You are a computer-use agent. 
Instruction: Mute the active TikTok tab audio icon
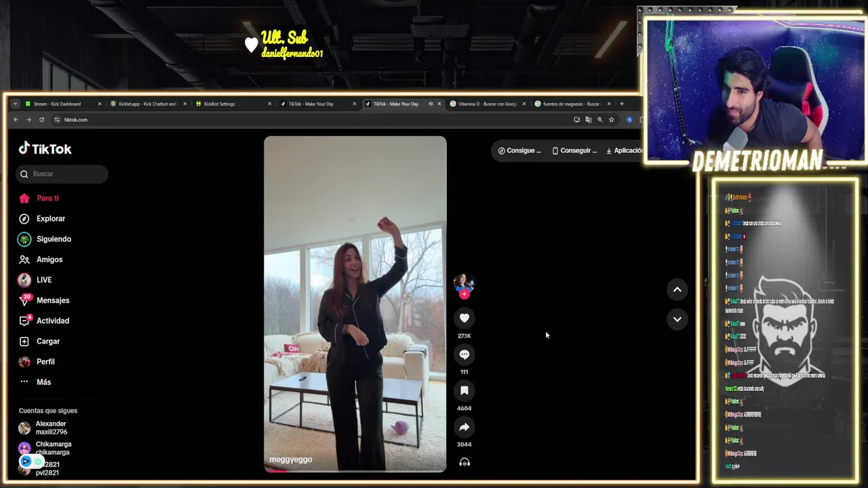[x=431, y=104]
